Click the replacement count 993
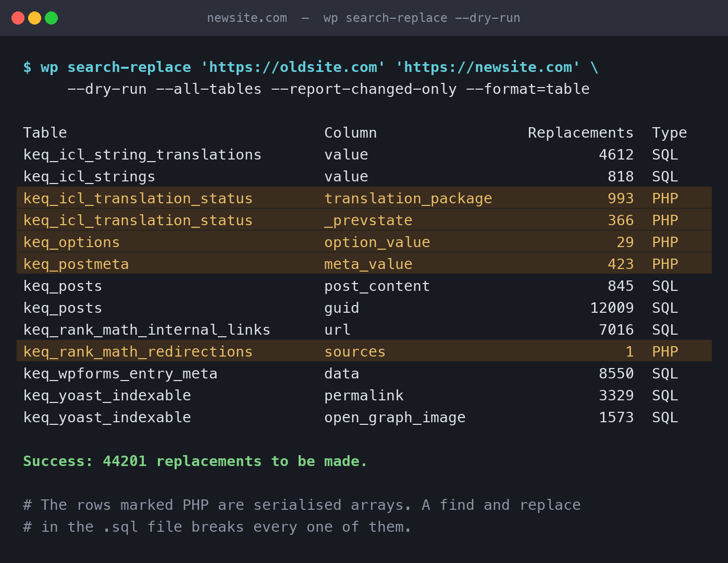The width and height of the screenshot is (728, 563). point(621,199)
